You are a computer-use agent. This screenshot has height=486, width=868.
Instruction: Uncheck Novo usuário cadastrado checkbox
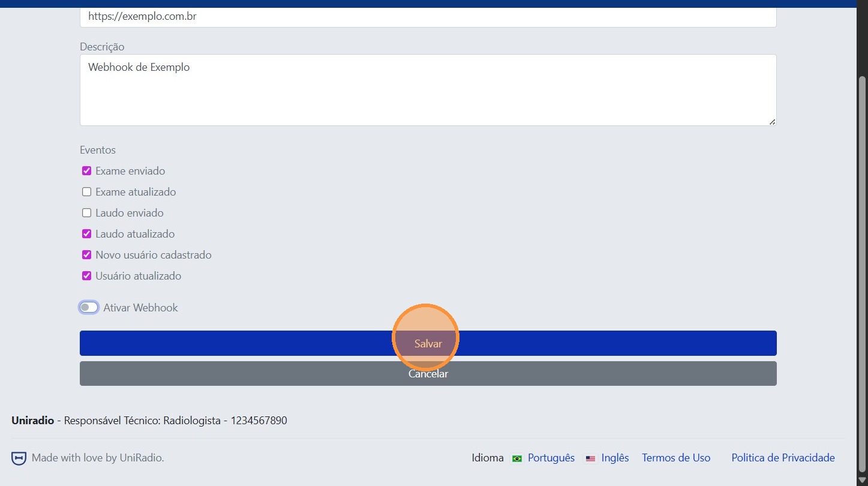pyautogui.click(x=86, y=255)
